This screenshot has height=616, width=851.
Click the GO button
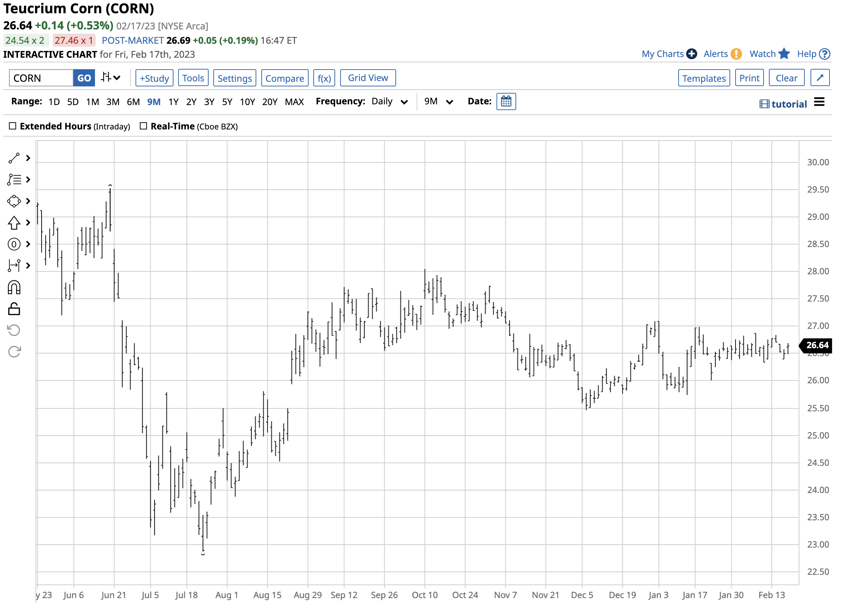pos(84,78)
